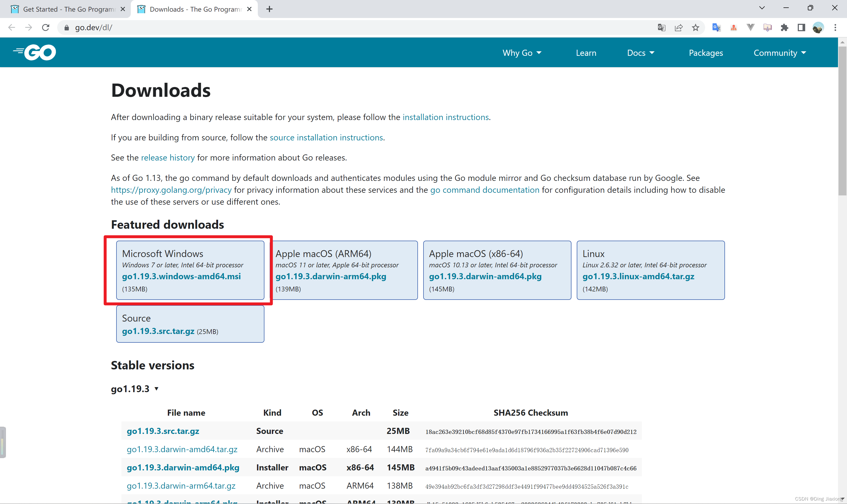Open proxy.golang.org/privacy link
The image size is (847, 504).
171,190
